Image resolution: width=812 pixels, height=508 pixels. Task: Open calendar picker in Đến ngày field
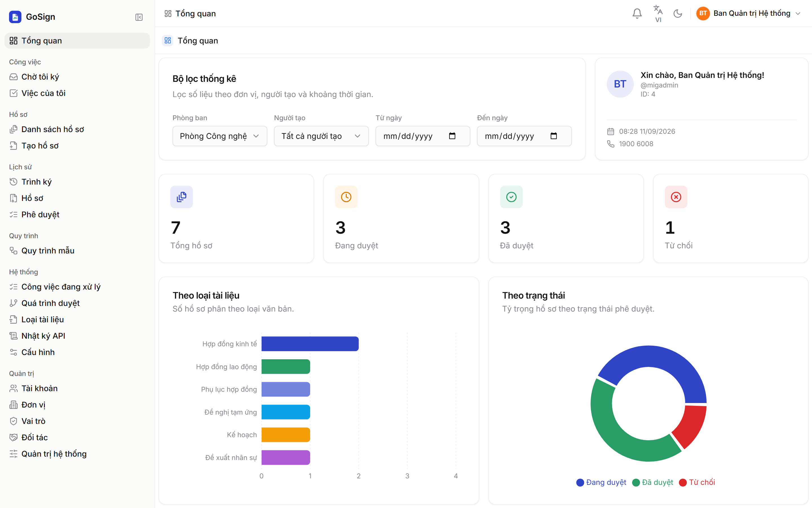click(554, 136)
